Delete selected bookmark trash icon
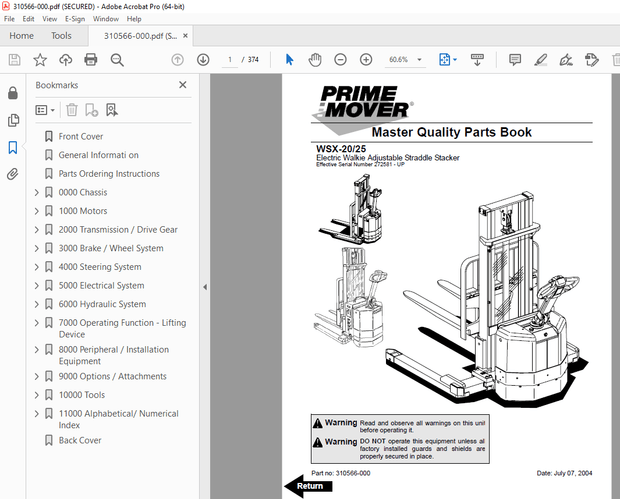This screenshot has height=499, width=620. coord(72,110)
